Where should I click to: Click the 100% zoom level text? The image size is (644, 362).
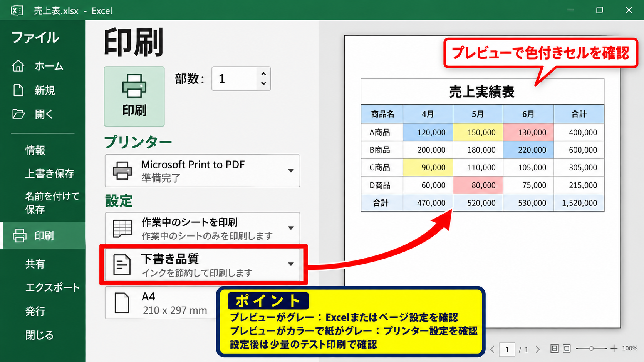pos(629,348)
